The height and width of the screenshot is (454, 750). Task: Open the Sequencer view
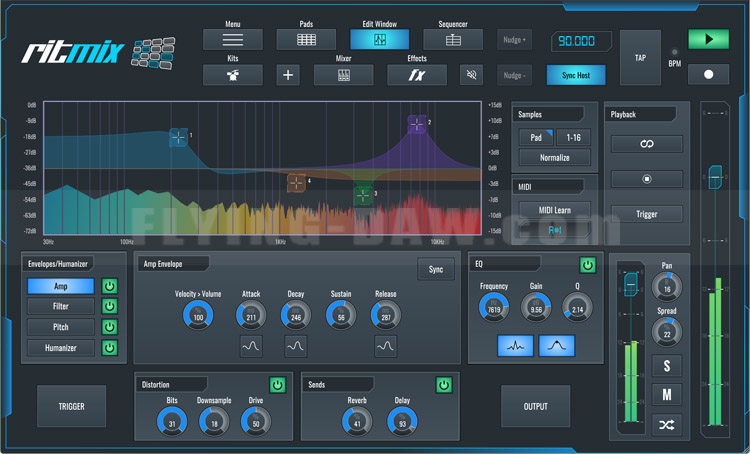coord(453,39)
